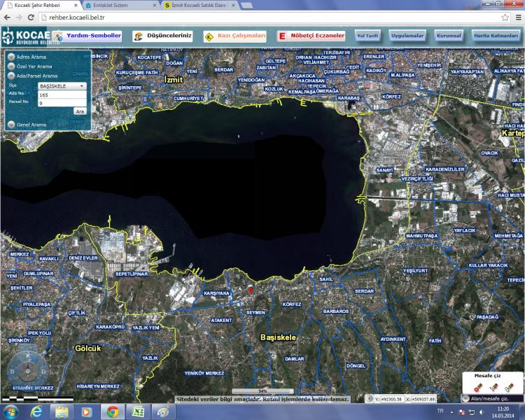525x420 pixels.
Task: Open Kazı Çalışmaları button
Action: [x=234, y=36]
